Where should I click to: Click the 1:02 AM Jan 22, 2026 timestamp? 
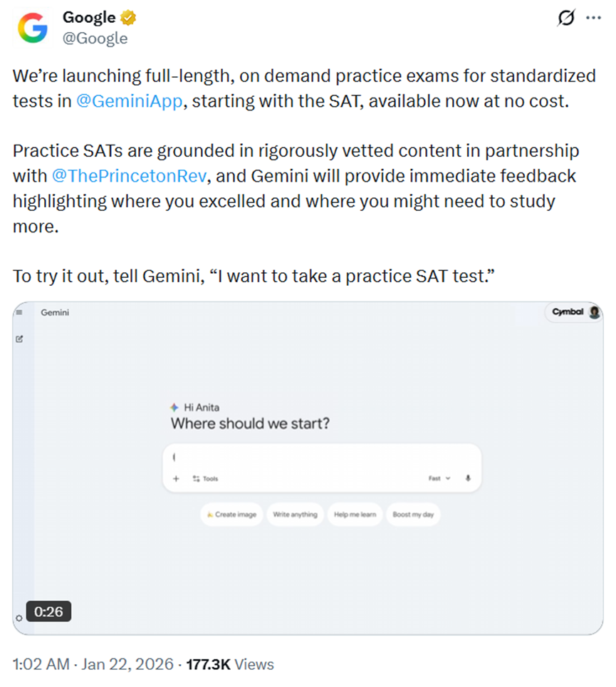(93, 664)
